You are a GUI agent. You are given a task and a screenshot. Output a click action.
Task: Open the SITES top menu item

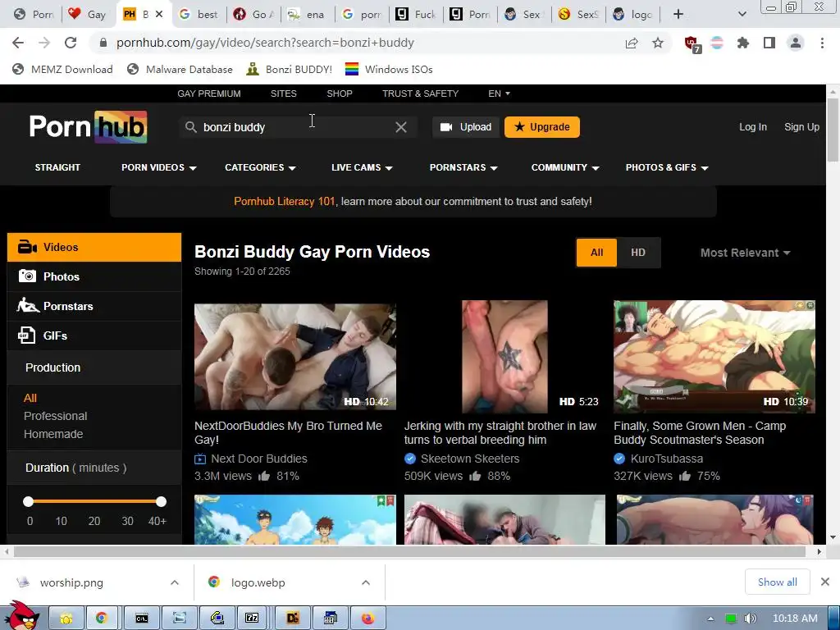pyautogui.click(x=283, y=94)
